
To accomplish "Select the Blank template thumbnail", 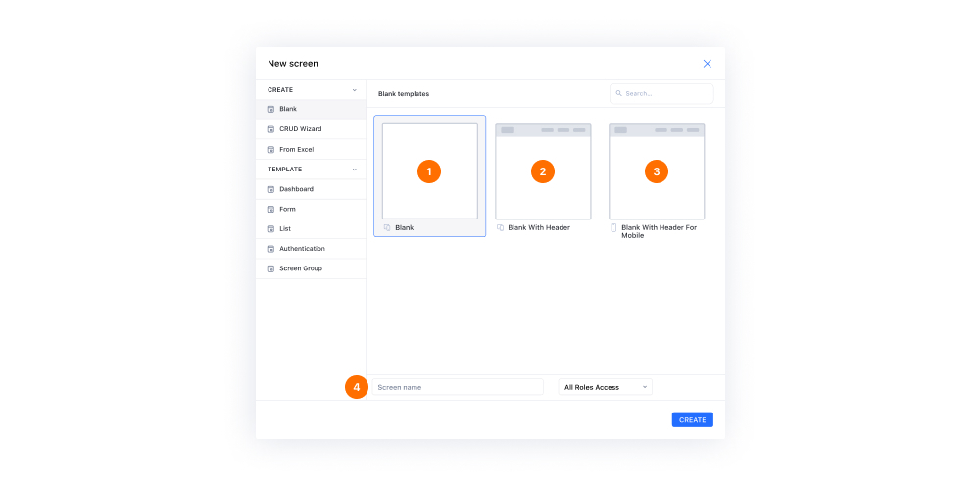I will (430, 171).
